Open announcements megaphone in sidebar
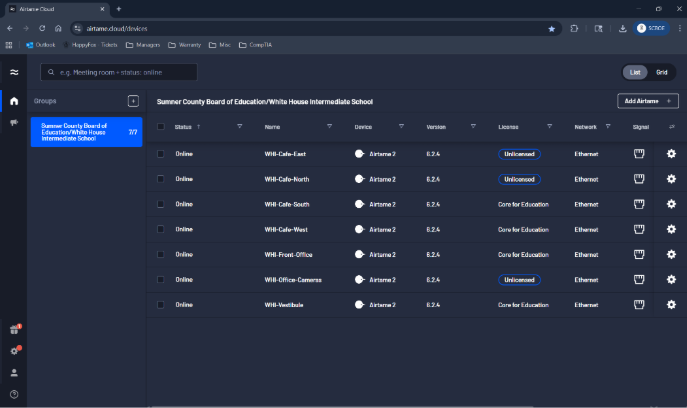Screen dimensions: 687x408 14,123
